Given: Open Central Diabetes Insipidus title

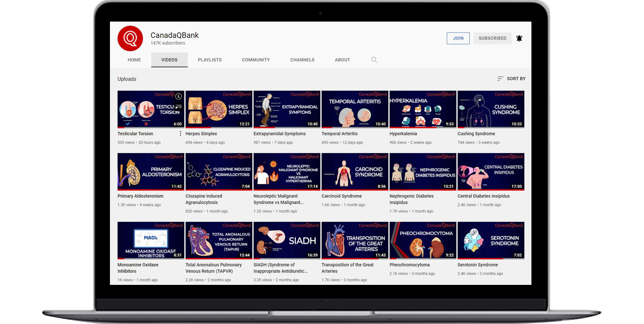Looking at the screenshot, I should coord(484,196).
